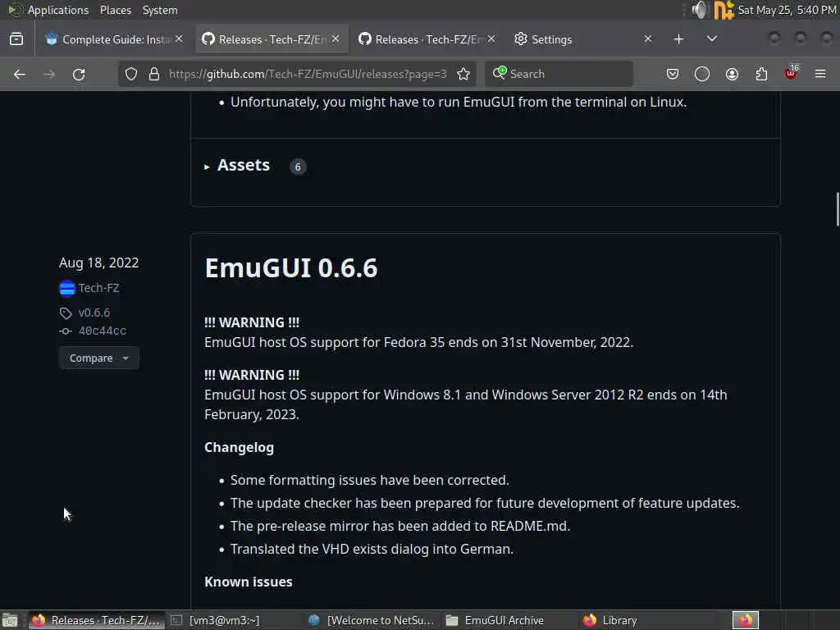Click the Assets count badge showing 6
840x630 pixels.
[298, 167]
